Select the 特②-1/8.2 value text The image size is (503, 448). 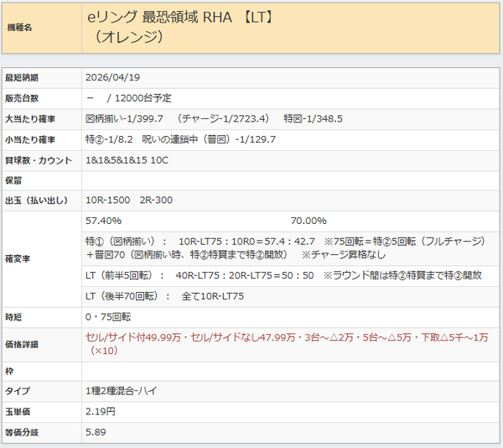tap(109, 139)
